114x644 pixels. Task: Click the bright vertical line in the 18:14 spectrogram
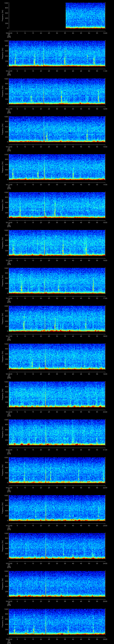point(45,205)
